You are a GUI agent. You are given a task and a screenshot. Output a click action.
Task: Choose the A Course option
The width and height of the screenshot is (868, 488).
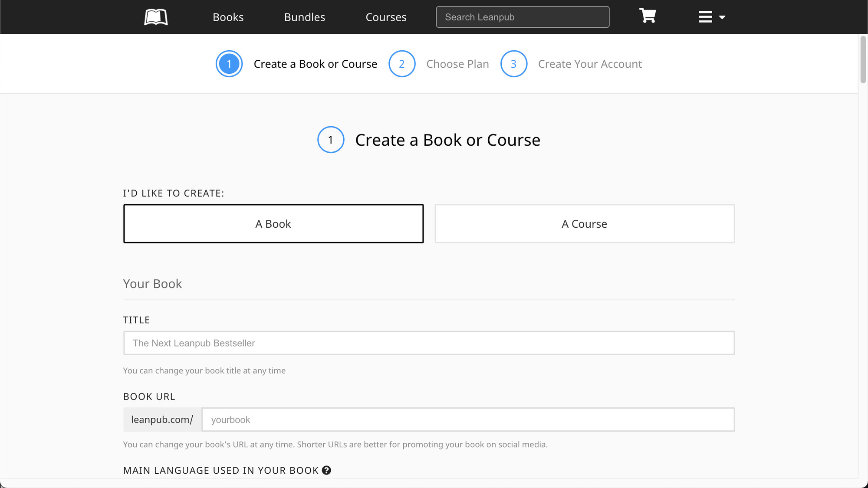click(585, 224)
